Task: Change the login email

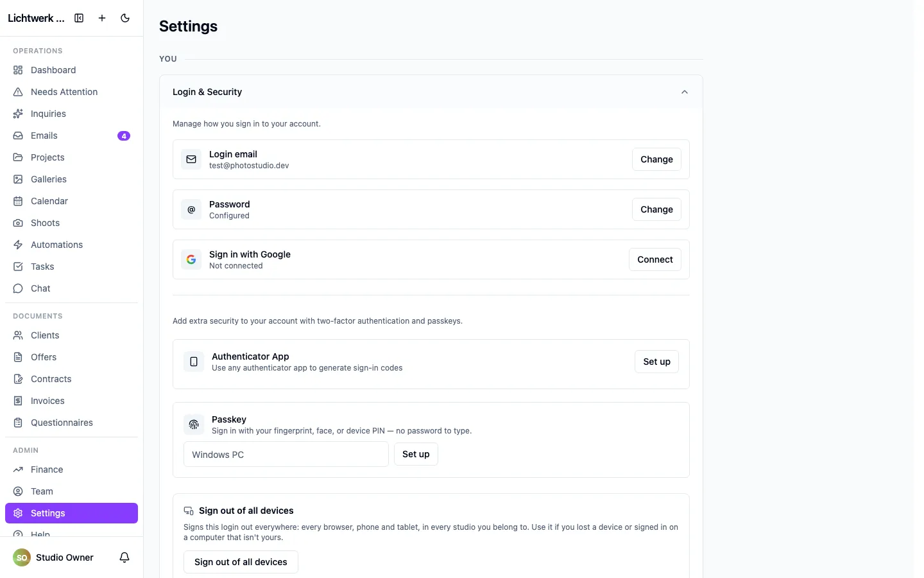Action: [656, 159]
